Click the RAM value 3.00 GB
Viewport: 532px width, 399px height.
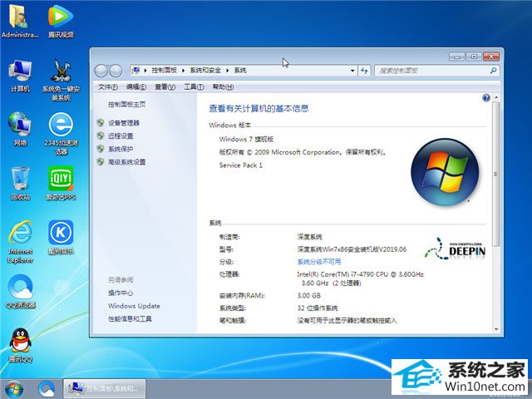pyautogui.click(x=308, y=296)
